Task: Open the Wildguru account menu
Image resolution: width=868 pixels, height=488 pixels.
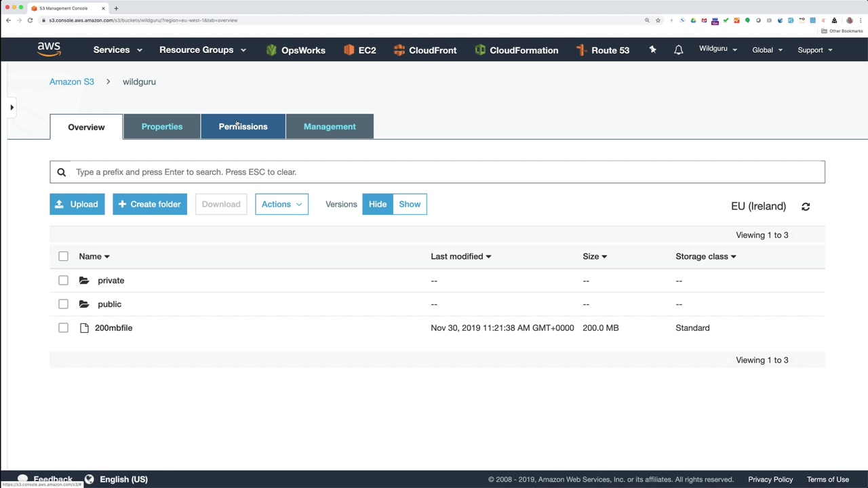Action: point(718,49)
